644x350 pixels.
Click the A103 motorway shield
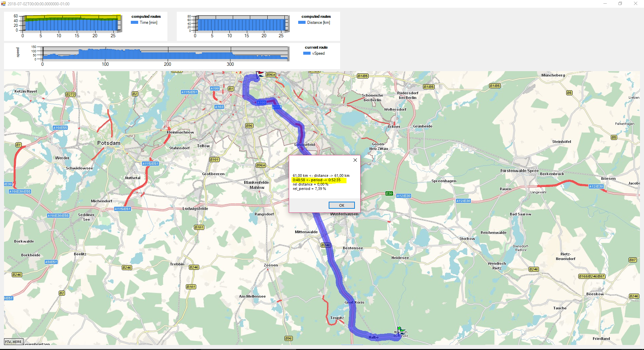219,107
